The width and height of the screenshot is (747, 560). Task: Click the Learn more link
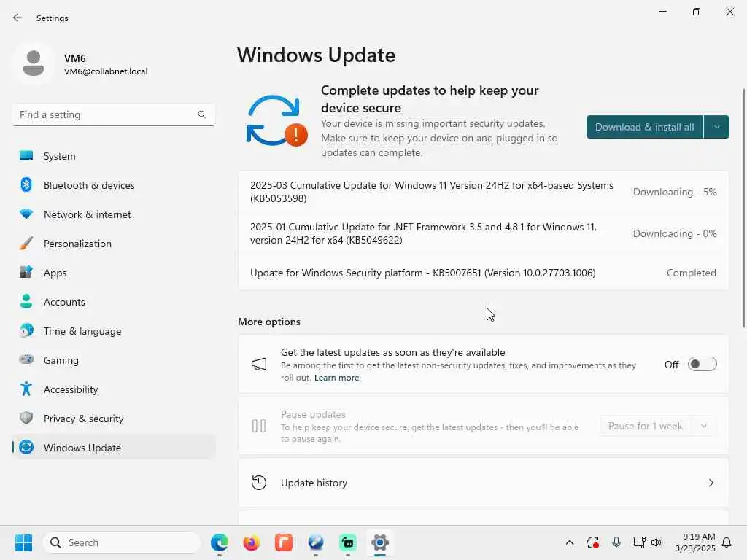(x=336, y=378)
